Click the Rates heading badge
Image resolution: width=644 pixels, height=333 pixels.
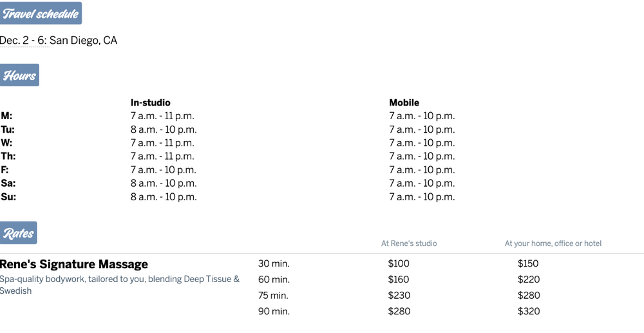18,233
